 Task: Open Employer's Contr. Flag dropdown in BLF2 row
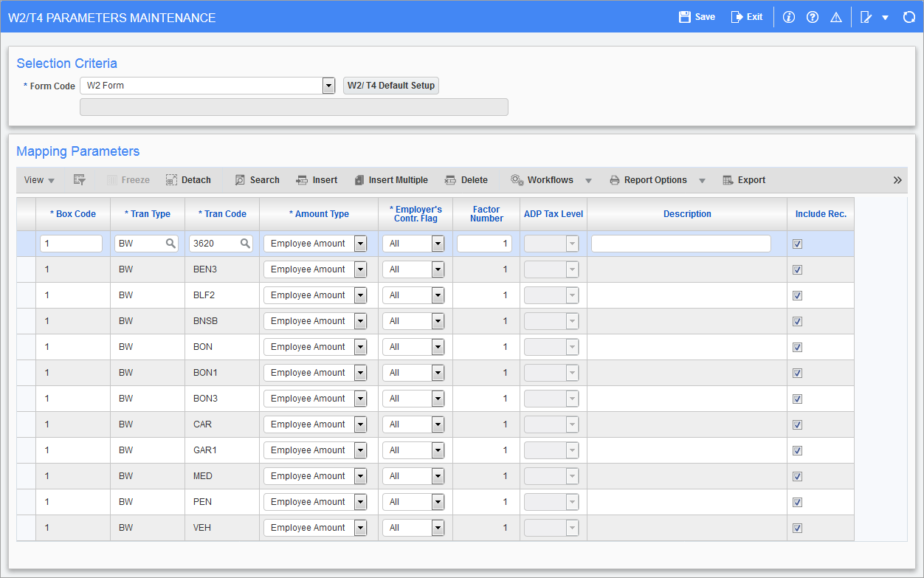438,295
